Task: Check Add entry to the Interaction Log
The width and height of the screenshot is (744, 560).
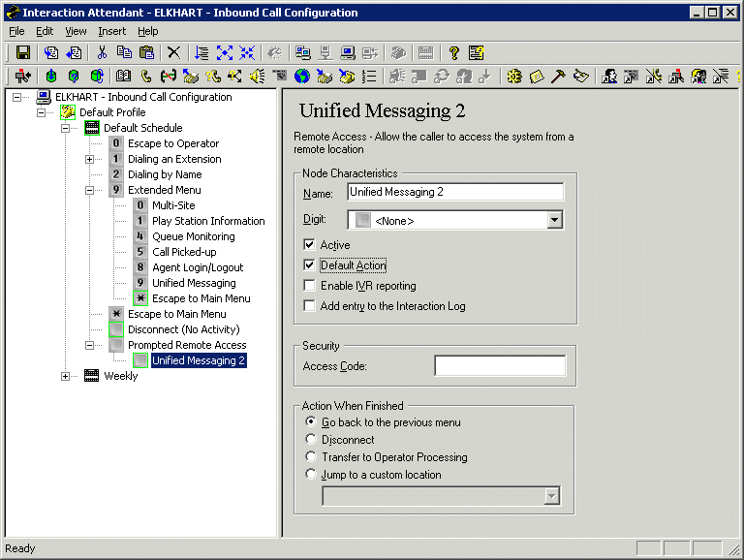Action: [309, 306]
